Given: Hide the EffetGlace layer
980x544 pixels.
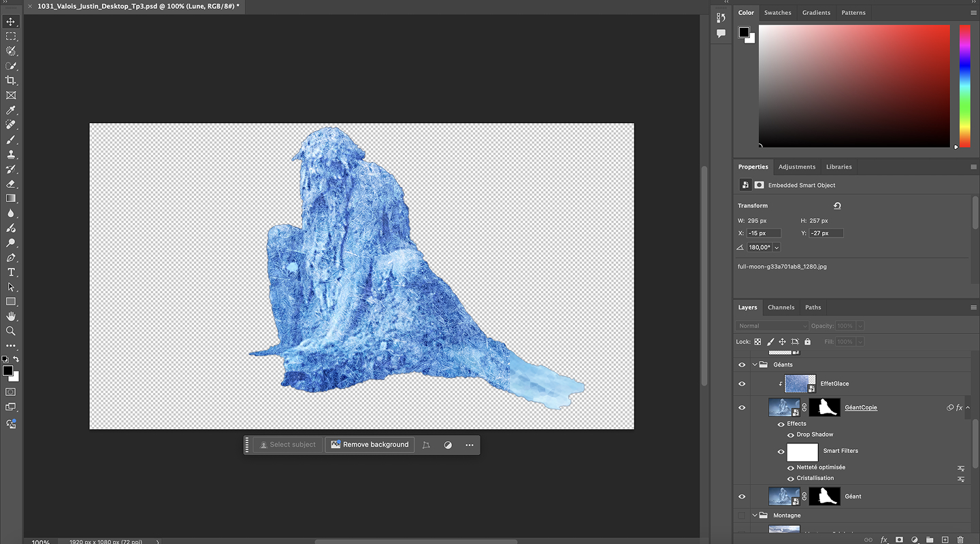Looking at the screenshot, I should tap(742, 384).
